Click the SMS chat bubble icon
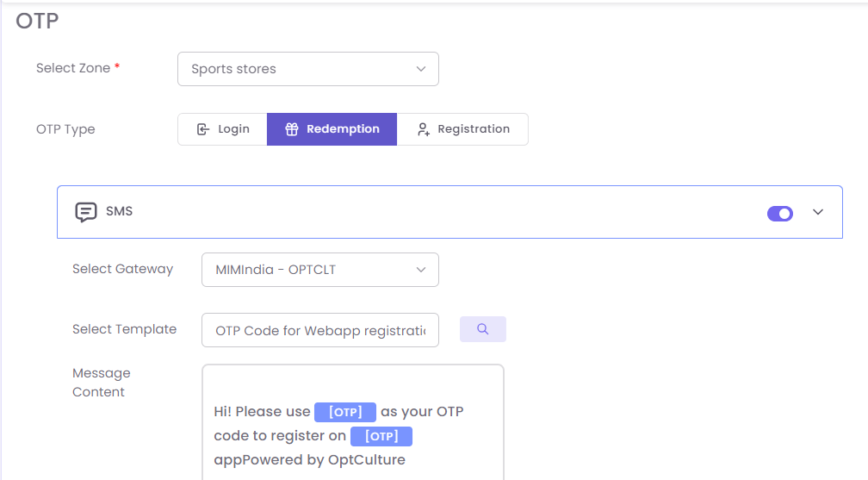 click(86, 212)
